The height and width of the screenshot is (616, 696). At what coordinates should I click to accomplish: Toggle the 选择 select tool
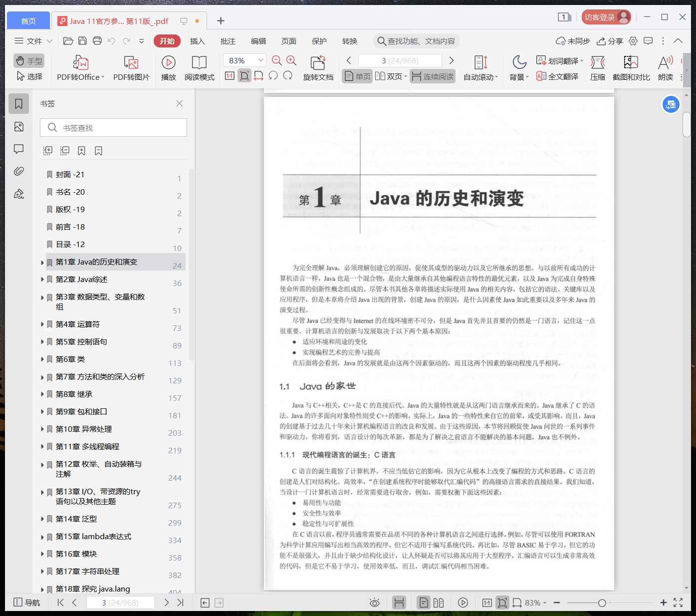coord(29,76)
